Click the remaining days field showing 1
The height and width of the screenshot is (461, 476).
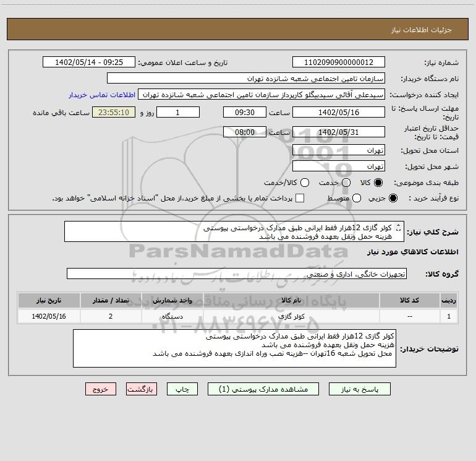[x=178, y=112]
